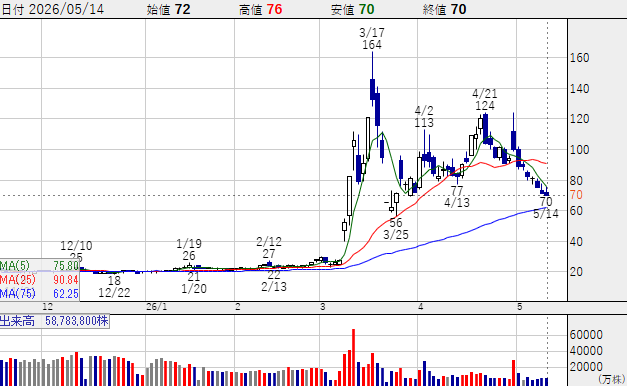Click the 40000 volume axis label
The width and height of the screenshot is (627, 386).
point(586,351)
